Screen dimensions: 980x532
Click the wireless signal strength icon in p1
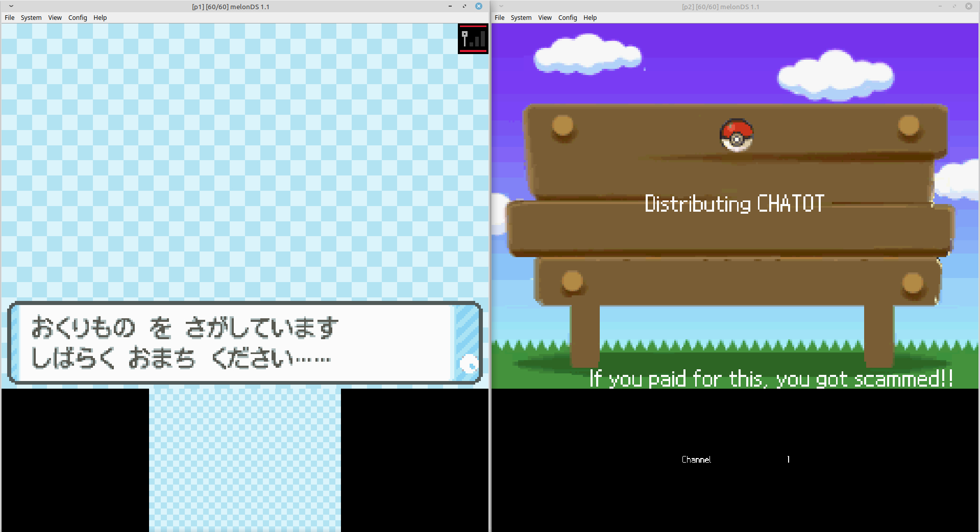473,39
